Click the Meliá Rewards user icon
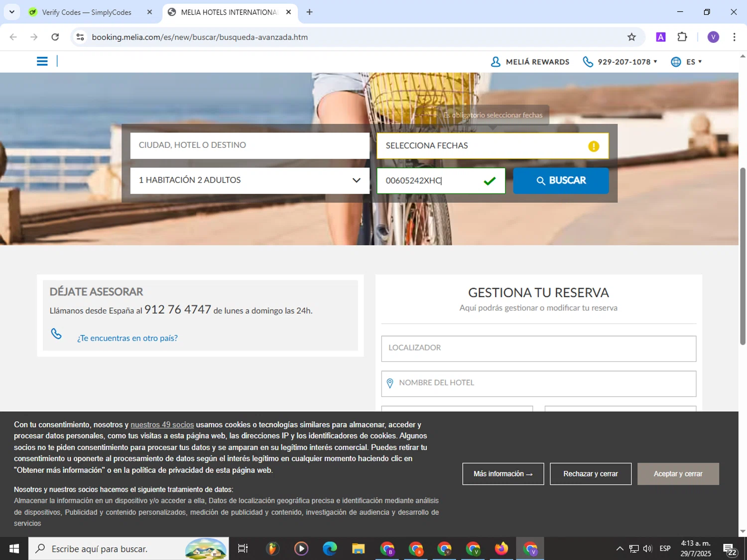Image resolution: width=747 pixels, height=560 pixels. click(496, 62)
